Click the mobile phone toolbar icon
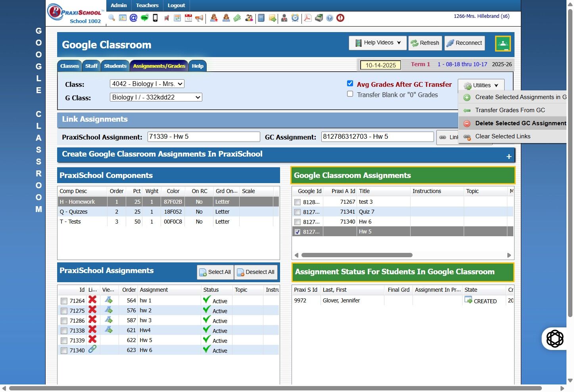The width and height of the screenshot is (574, 392). click(155, 18)
